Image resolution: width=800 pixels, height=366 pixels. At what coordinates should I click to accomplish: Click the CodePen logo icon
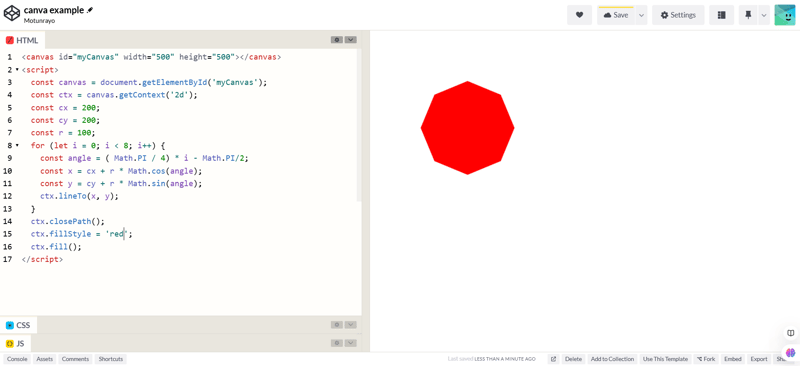[x=12, y=14]
